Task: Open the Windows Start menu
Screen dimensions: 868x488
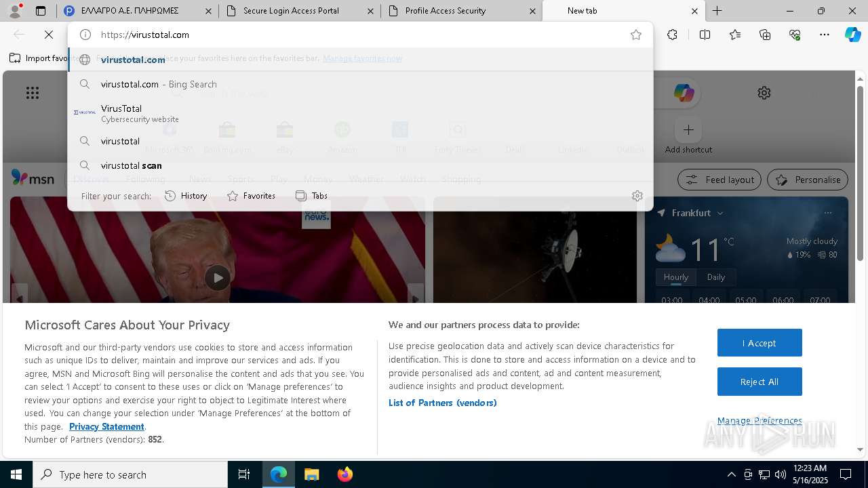Action: pyautogui.click(x=16, y=474)
